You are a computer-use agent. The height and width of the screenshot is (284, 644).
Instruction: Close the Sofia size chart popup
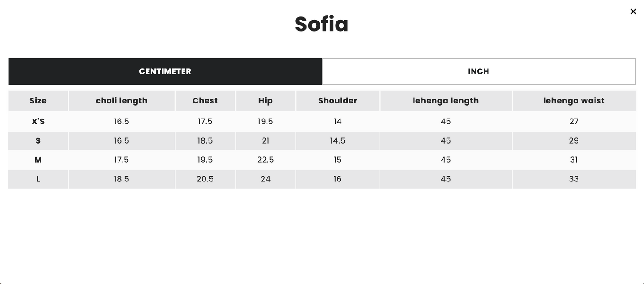pos(633,12)
